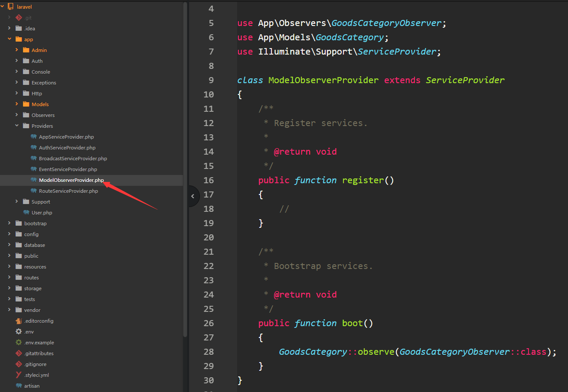Click the database folder icon

[18, 245]
